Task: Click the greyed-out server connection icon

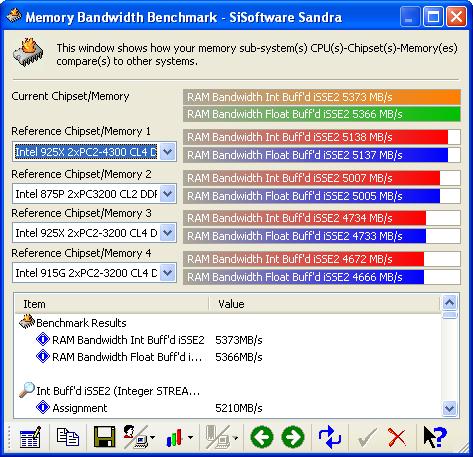Action: click(x=217, y=437)
